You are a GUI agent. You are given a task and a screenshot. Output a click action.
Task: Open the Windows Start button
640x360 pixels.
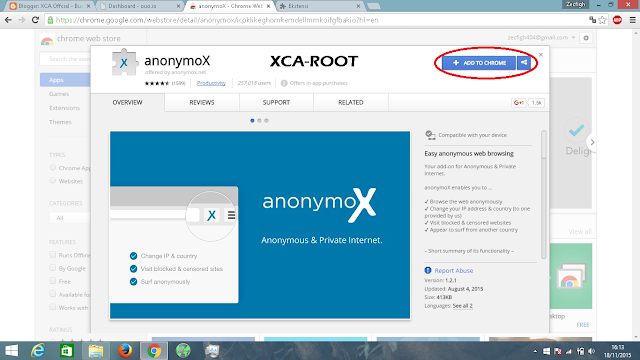[11, 351]
